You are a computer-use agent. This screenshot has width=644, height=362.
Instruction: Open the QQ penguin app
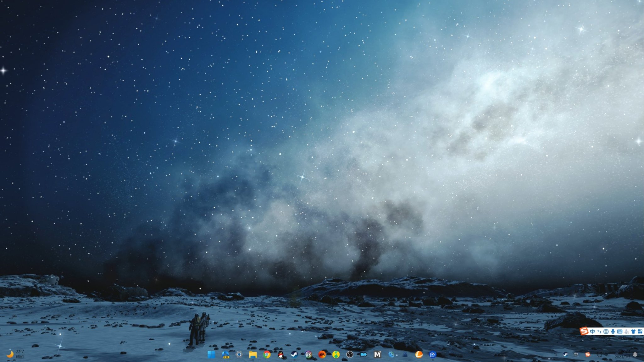280,355
